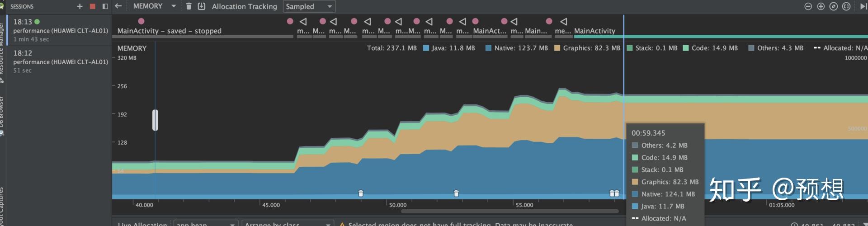Click the white range selection handle
Viewport: 868px width, 226px height.
pyautogui.click(x=155, y=120)
